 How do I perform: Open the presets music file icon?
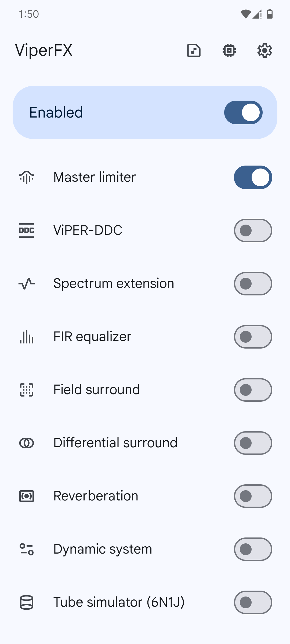(194, 50)
